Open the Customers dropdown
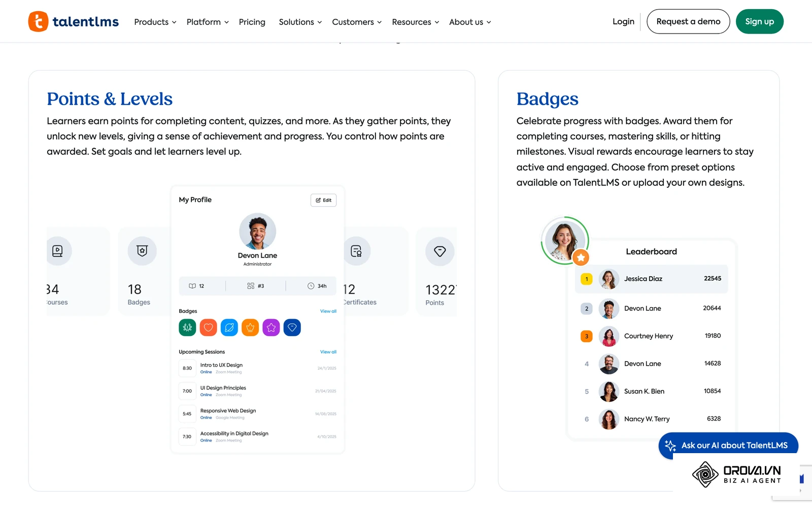Image resolution: width=812 pixels, height=508 pixels. pyautogui.click(x=357, y=22)
